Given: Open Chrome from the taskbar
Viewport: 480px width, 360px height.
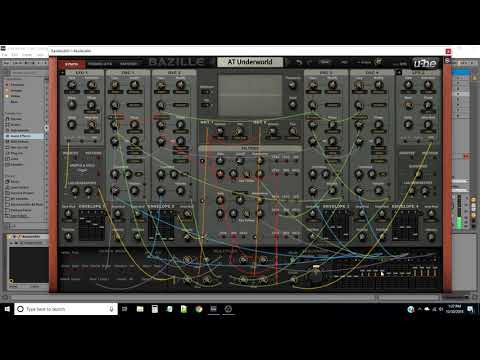Looking at the screenshot, I should point(199,309).
